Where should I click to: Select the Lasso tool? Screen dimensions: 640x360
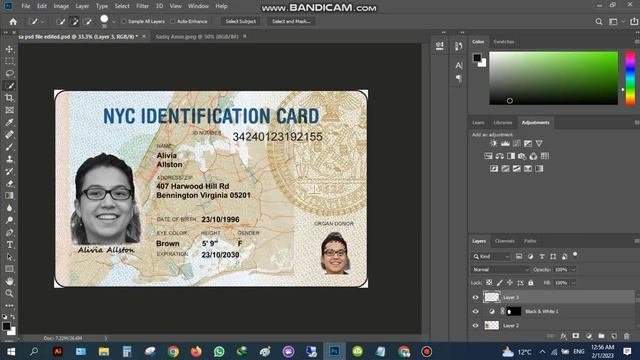click(x=9, y=73)
